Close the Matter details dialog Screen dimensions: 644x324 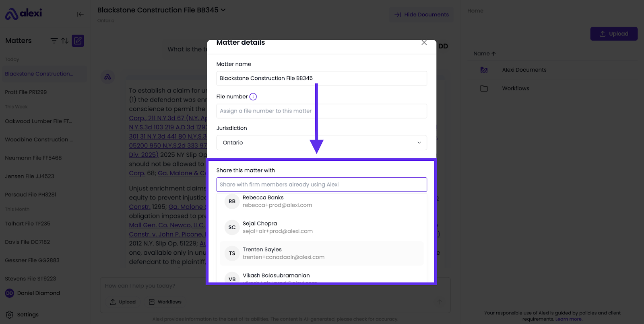point(424,42)
